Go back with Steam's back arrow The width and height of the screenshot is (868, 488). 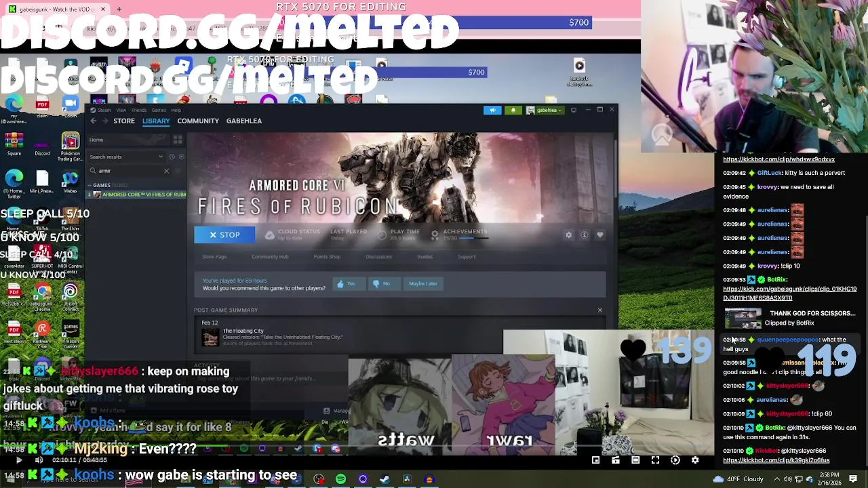[94, 121]
